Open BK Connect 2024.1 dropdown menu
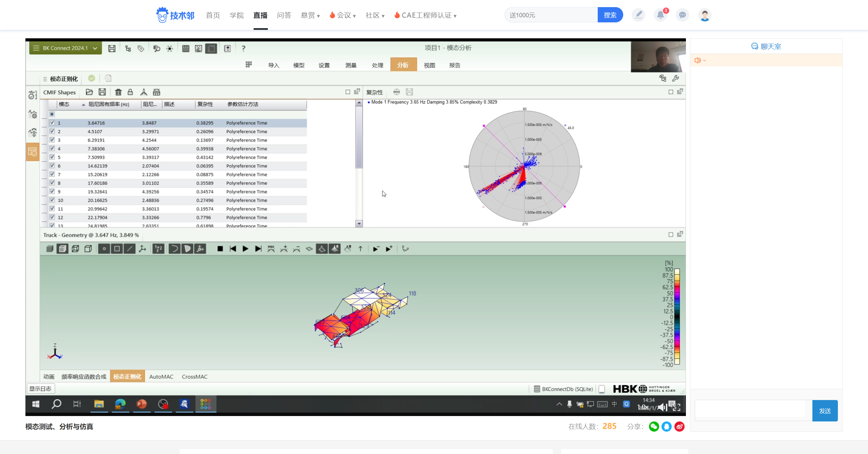 coord(65,48)
